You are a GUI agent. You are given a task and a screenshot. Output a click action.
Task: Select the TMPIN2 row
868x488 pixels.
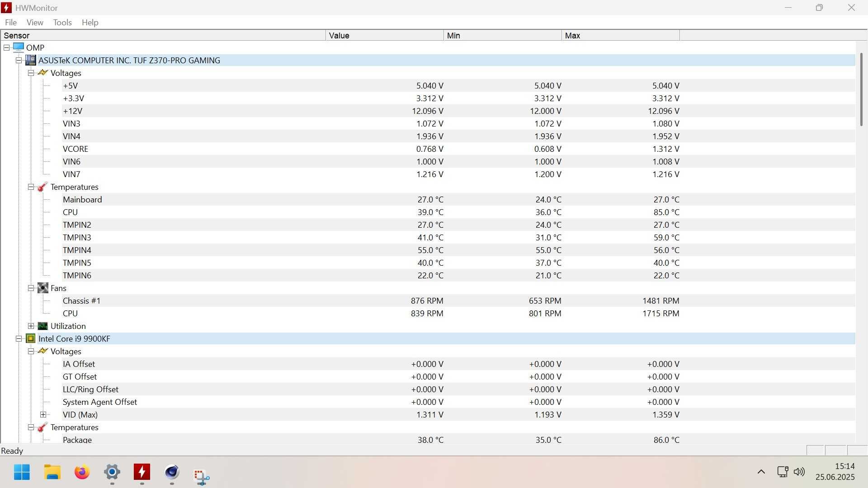tap(458, 225)
